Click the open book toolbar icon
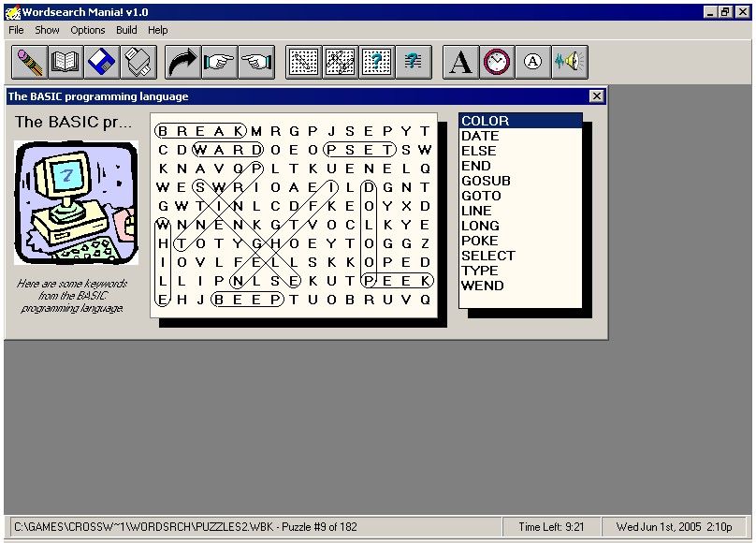This screenshot has height=543, width=756. [x=65, y=63]
